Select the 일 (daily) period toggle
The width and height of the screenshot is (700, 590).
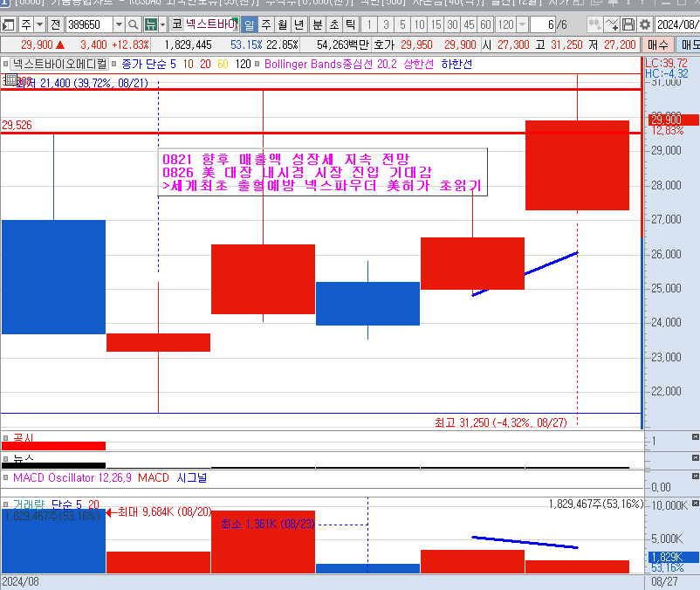(250, 24)
